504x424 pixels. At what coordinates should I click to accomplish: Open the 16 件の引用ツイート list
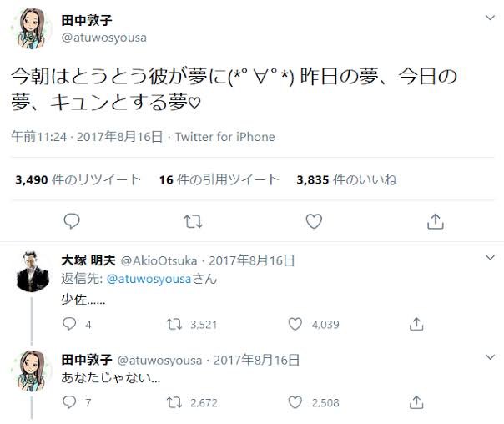(x=219, y=179)
